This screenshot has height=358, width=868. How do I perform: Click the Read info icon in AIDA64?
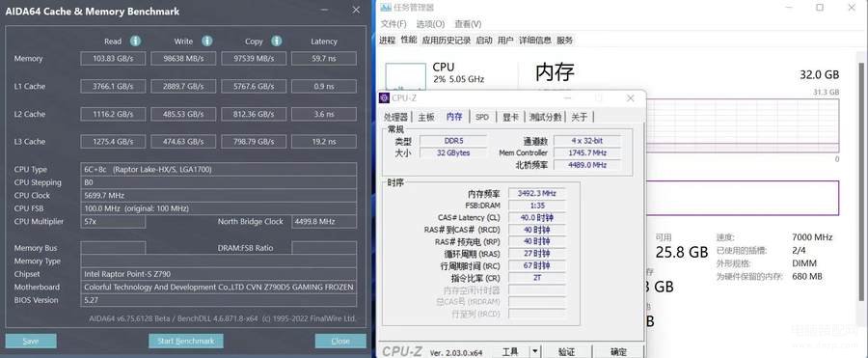coord(135,41)
